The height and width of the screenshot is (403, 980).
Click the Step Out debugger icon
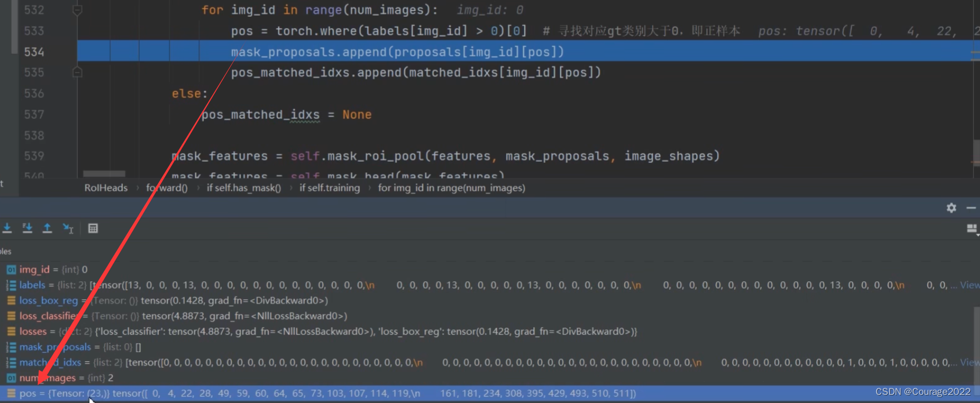48,228
